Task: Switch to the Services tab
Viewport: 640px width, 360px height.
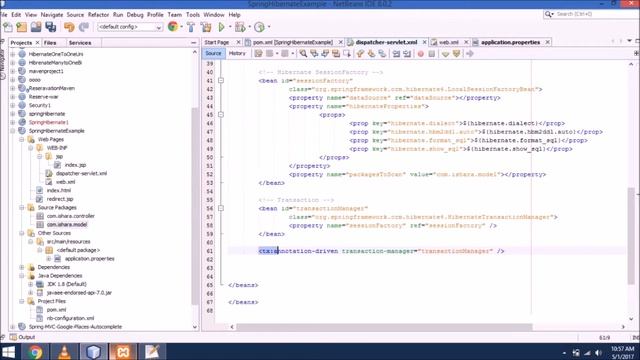Action: [80, 42]
